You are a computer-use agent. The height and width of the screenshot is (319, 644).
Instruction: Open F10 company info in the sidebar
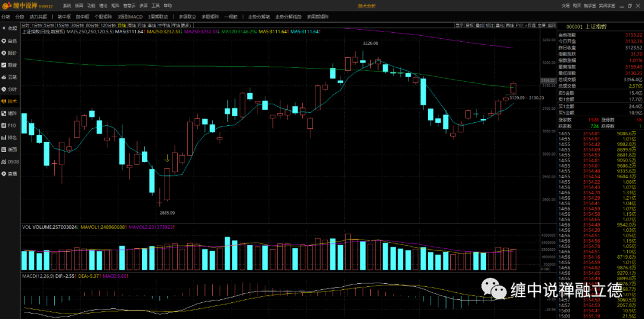pos(10,125)
